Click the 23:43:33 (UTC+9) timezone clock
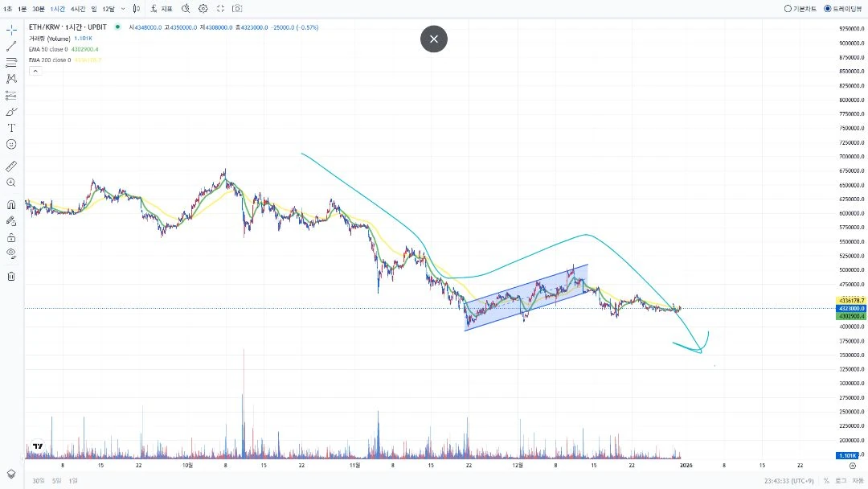Screen dimensions: 868x489 [x=789, y=481]
